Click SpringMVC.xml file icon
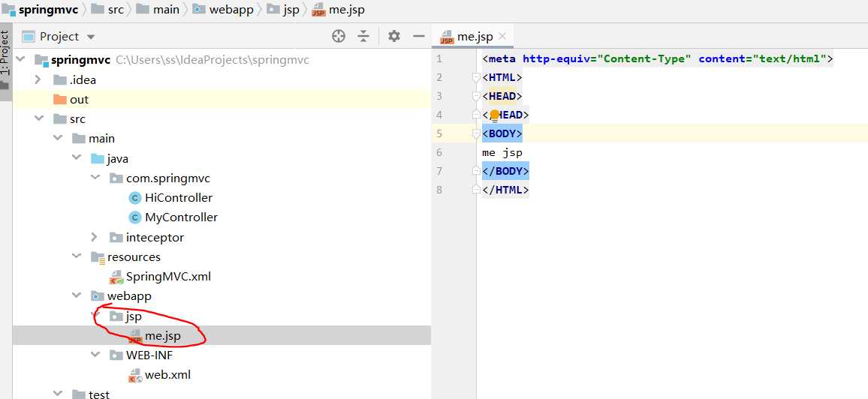The image size is (868, 399). click(116, 277)
